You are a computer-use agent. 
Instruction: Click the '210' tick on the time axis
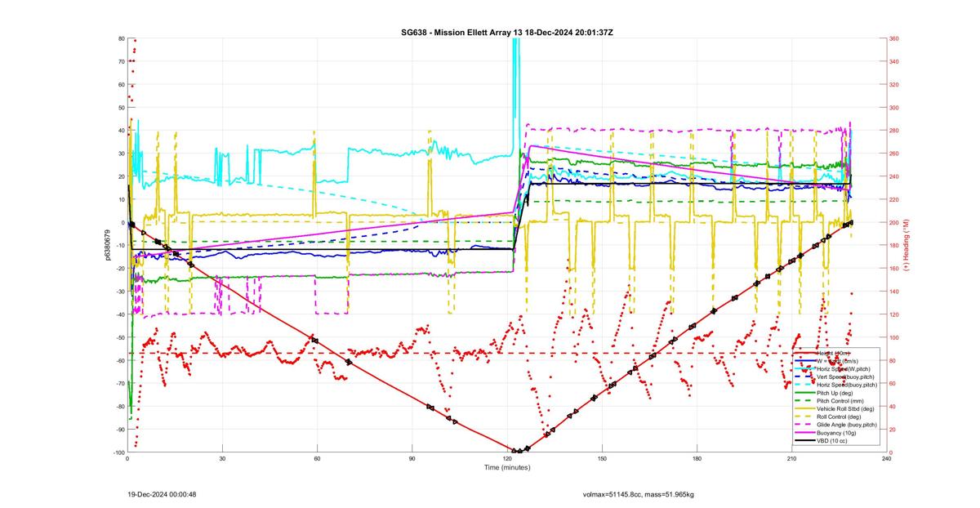pyautogui.click(x=791, y=459)
